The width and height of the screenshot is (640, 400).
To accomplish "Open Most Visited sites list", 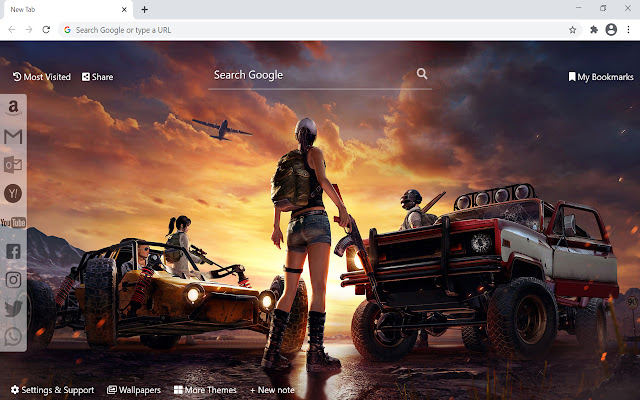I will click(x=42, y=77).
